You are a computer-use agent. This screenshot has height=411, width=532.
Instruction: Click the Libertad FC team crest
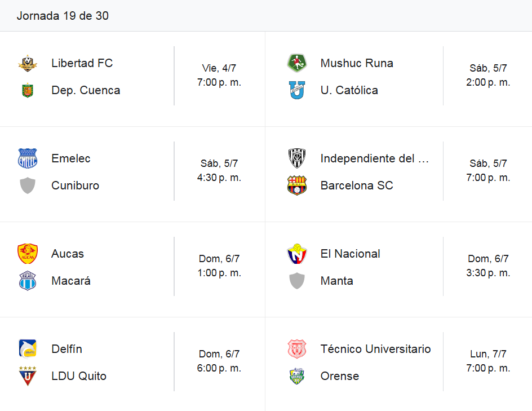pyautogui.click(x=28, y=63)
